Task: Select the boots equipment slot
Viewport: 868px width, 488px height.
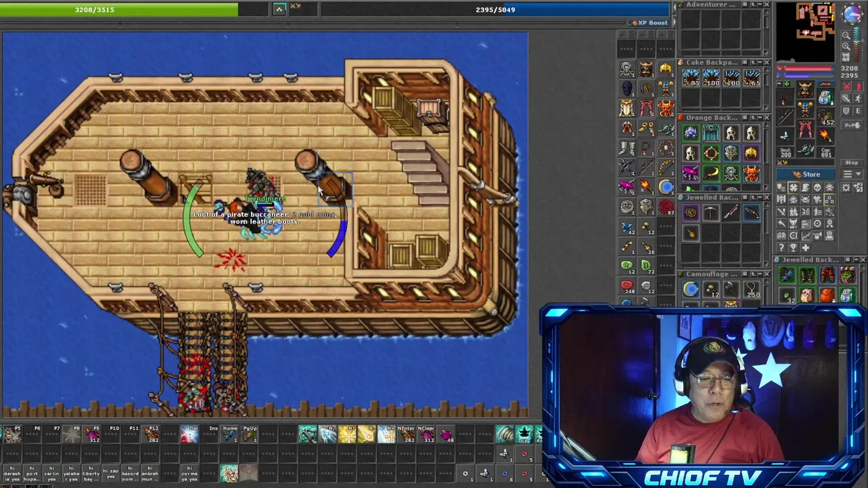Action: click(806, 148)
